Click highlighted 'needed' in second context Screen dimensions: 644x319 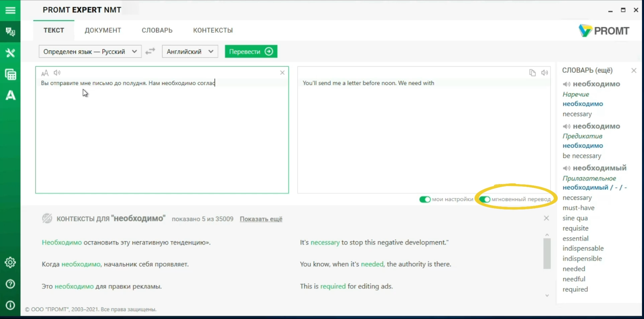[372, 264]
